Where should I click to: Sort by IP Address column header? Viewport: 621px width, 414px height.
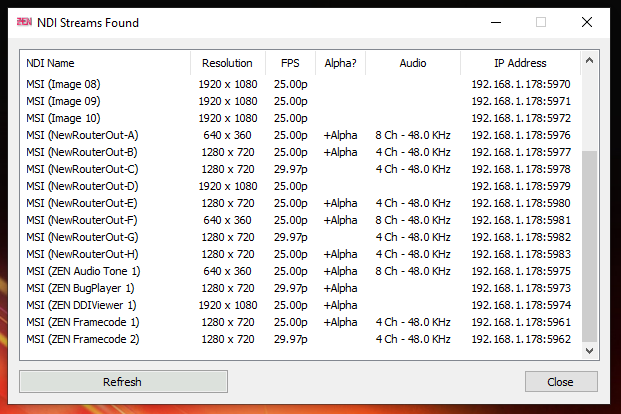click(520, 63)
